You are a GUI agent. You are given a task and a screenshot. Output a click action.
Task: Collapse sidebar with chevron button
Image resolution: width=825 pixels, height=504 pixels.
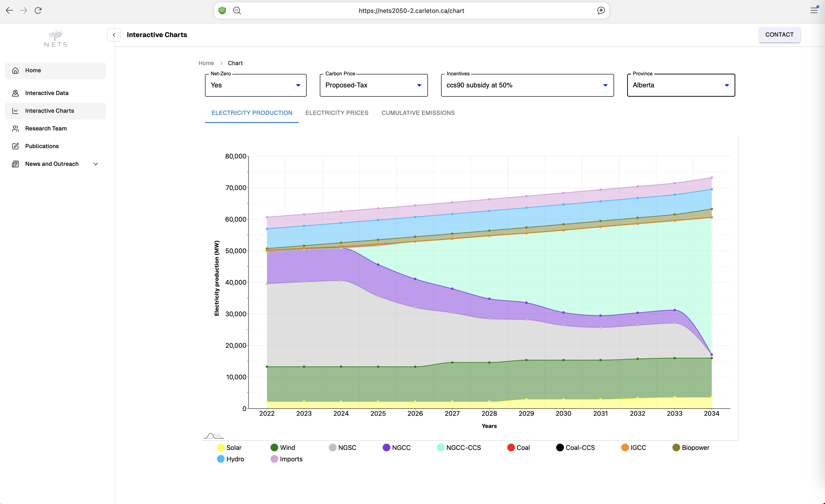click(x=114, y=35)
